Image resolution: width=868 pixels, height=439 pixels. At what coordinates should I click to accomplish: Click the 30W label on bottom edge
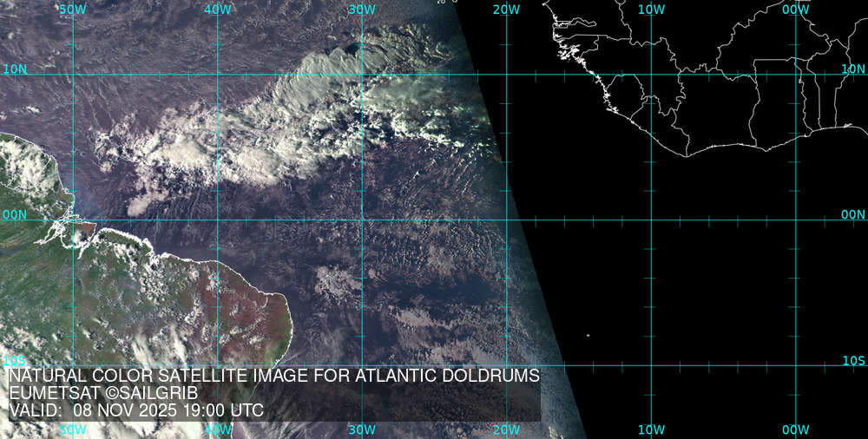click(362, 429)
